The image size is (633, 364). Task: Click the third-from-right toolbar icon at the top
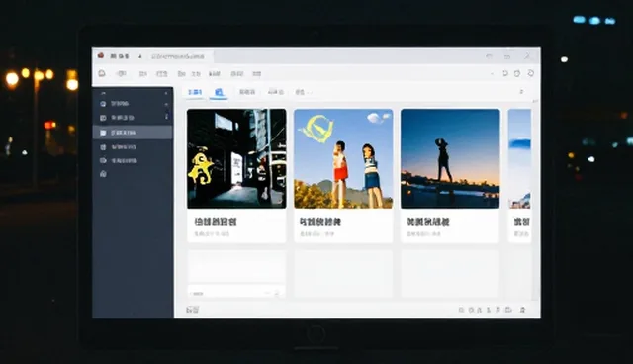(504, 73)
